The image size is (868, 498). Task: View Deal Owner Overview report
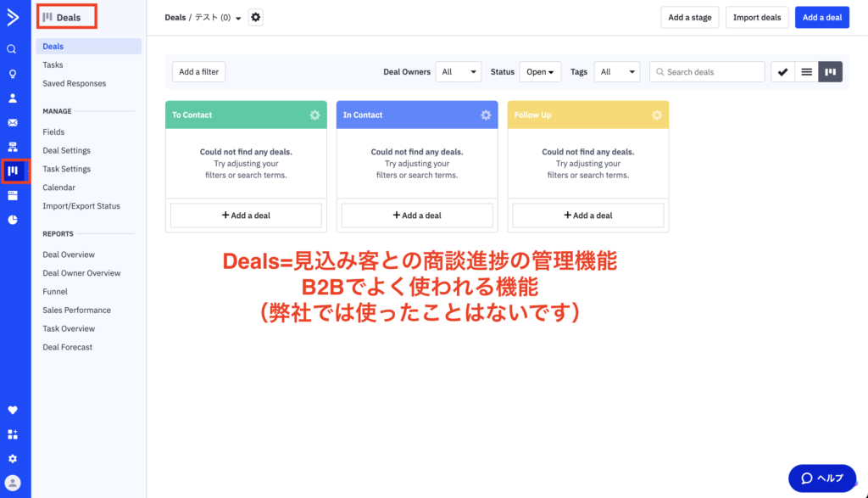tap(81, 273)
